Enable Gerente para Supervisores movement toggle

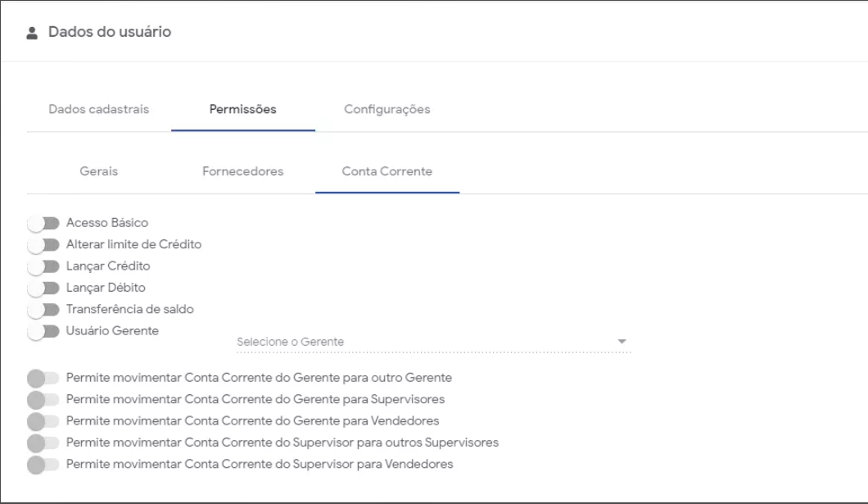point(44,400)
